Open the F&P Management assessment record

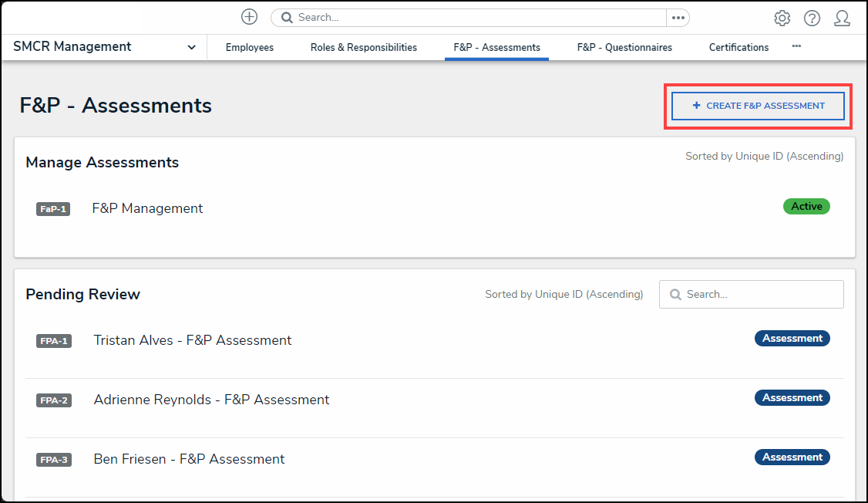[x=146, y=208]
